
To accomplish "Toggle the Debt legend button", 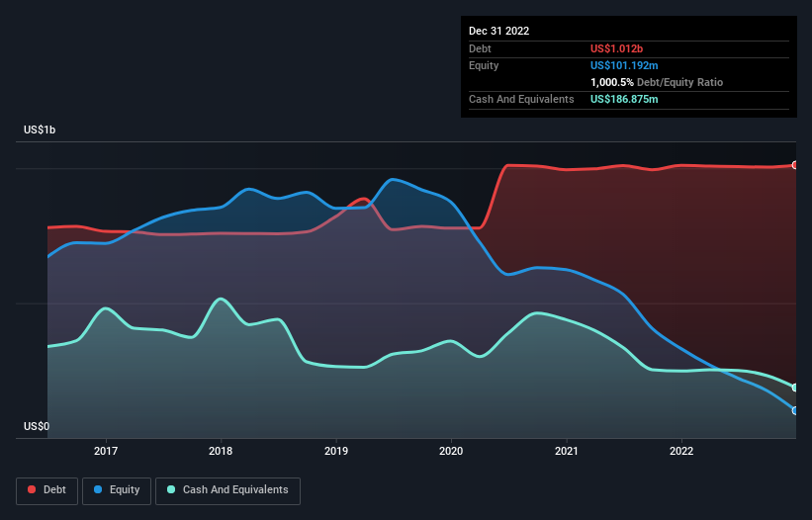I will [46, 490].
